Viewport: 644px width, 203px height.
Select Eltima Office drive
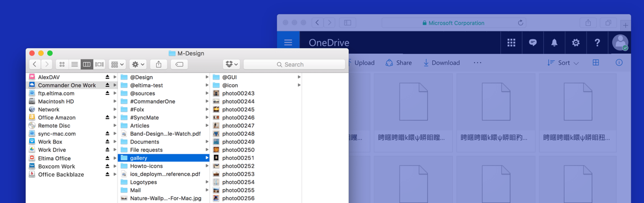54,158
